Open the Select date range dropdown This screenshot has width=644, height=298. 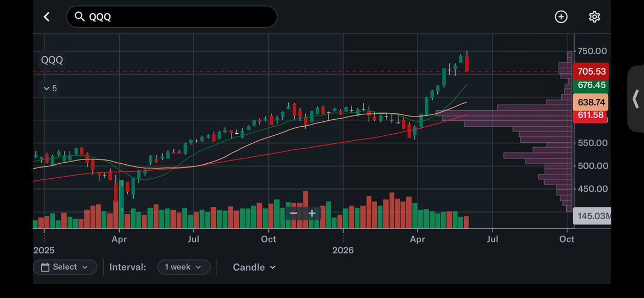click(65, 267)
